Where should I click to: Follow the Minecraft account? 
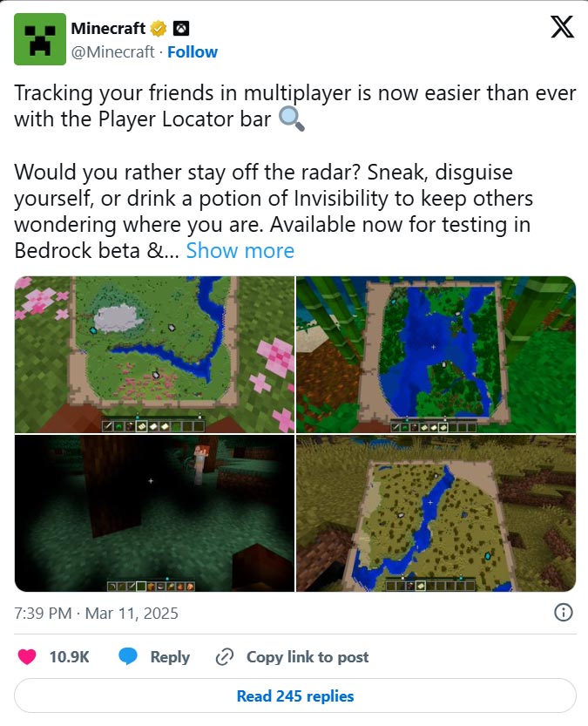click(193, 52)
